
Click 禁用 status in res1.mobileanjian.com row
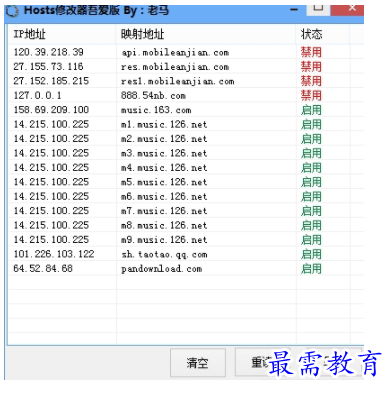[311, 81]
